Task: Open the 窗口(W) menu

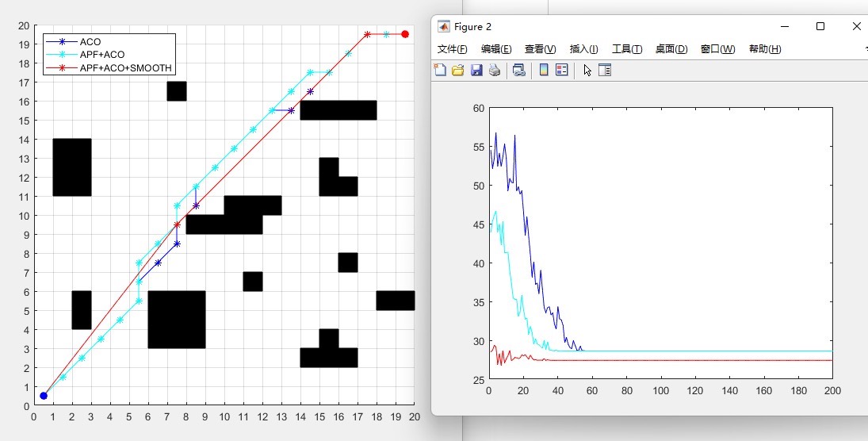Action: pos(718,48)
